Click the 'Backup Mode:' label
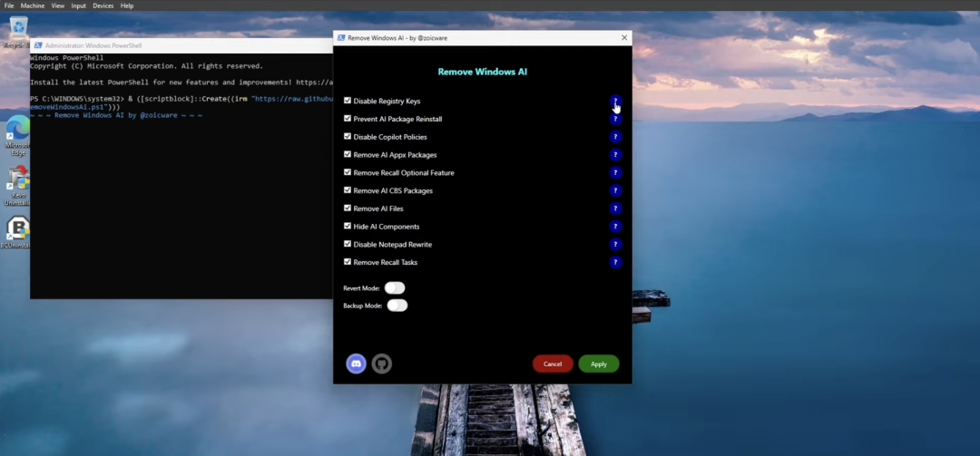This screenshot has width=980, height=456. (x=362, y=306)
